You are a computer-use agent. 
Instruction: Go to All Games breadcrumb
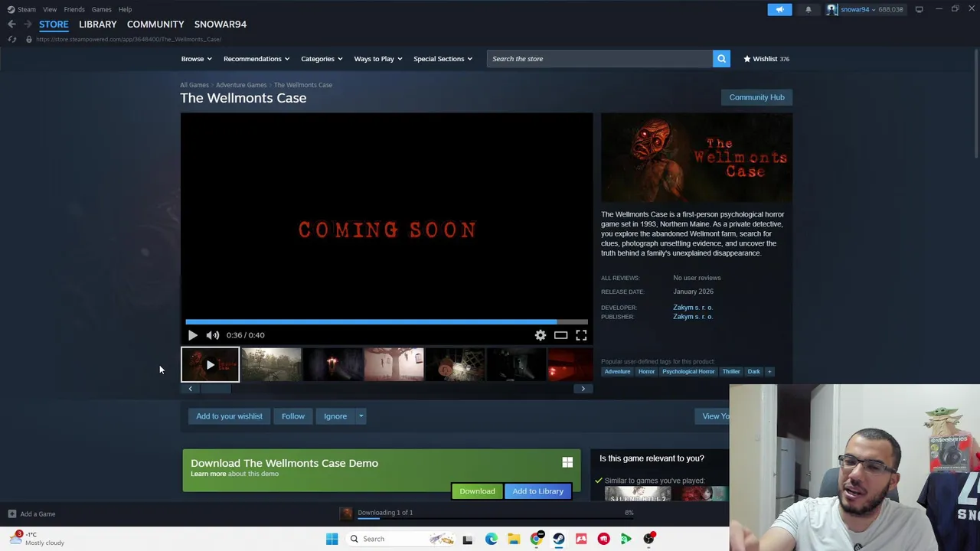194,85
